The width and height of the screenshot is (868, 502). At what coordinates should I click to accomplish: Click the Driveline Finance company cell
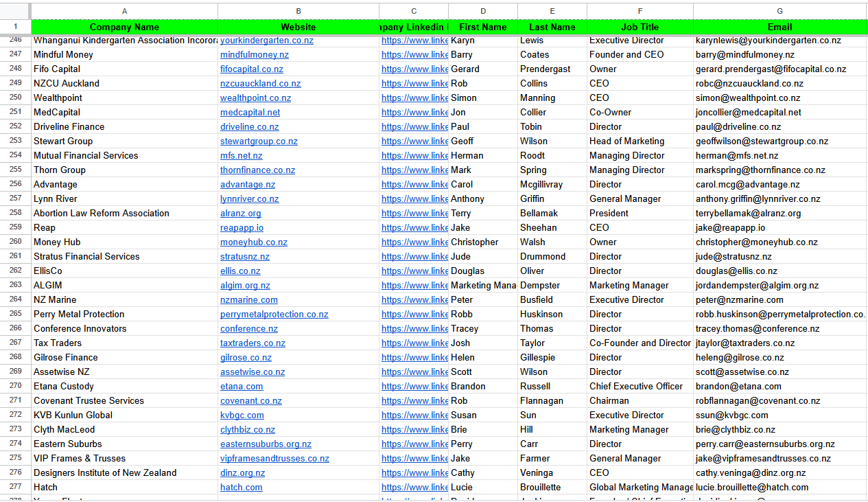coord(124,127)
